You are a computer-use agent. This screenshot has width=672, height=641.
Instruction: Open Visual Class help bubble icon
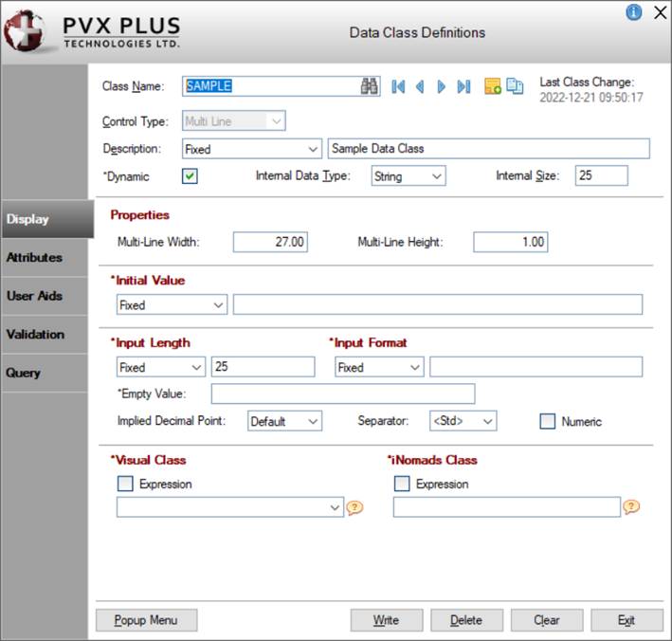(x=355, y=508)
